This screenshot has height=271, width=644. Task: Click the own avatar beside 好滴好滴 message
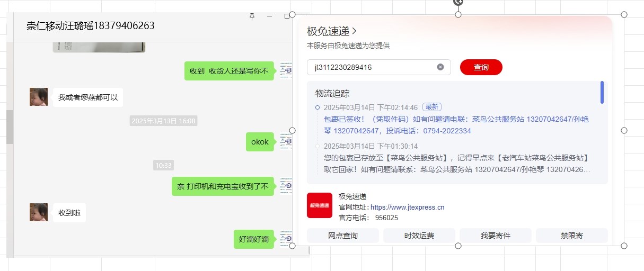[x=286, y=239]
